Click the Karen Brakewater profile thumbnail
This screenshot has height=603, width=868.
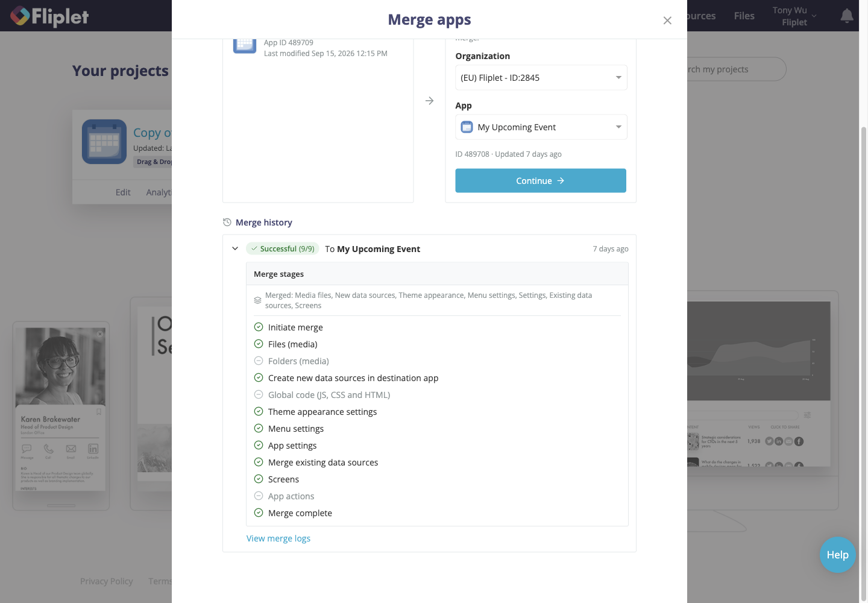click(61, 409)
